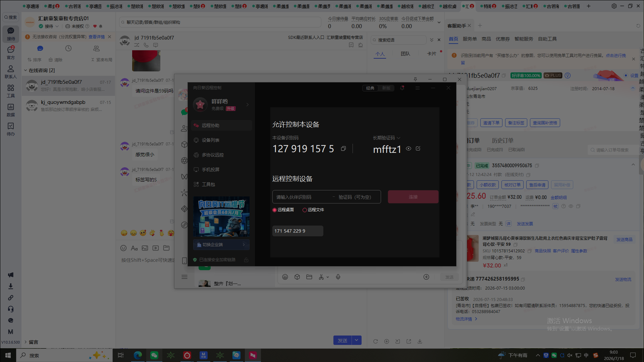Open 查看详情 link in warning bar

97,37
